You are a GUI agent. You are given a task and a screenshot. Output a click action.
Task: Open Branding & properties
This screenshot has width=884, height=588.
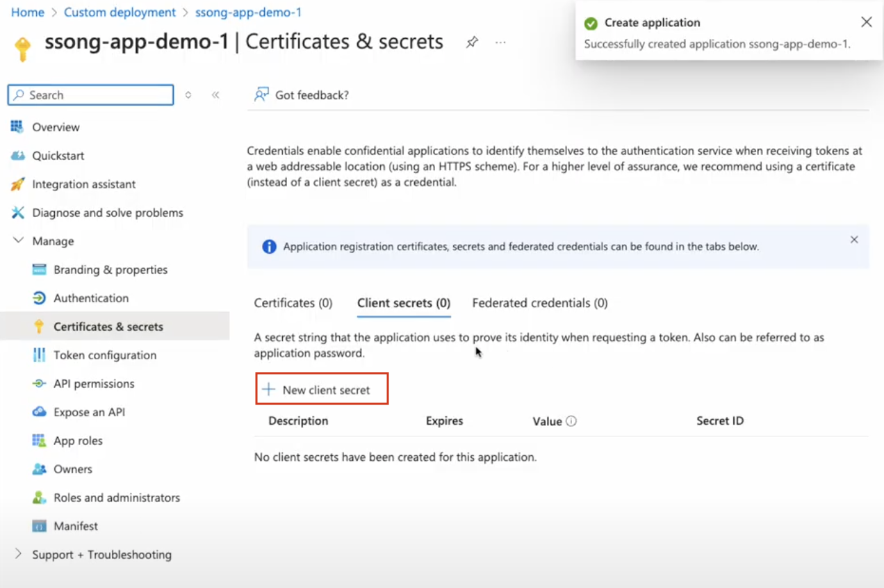109,269
